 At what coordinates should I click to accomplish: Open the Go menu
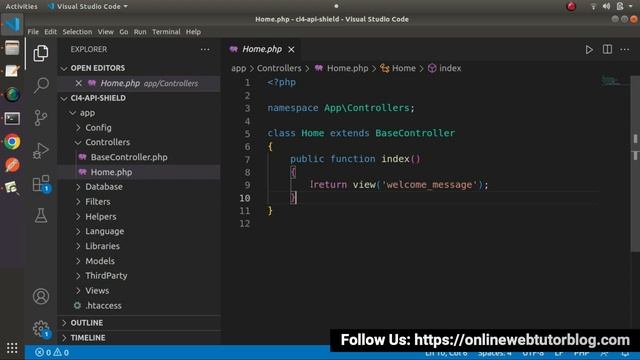click(124, 32)
